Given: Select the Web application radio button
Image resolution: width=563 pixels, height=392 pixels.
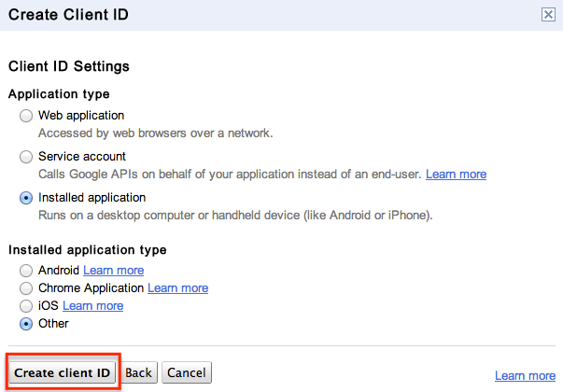Looking at the screenshot, I should tap(26, 116).
